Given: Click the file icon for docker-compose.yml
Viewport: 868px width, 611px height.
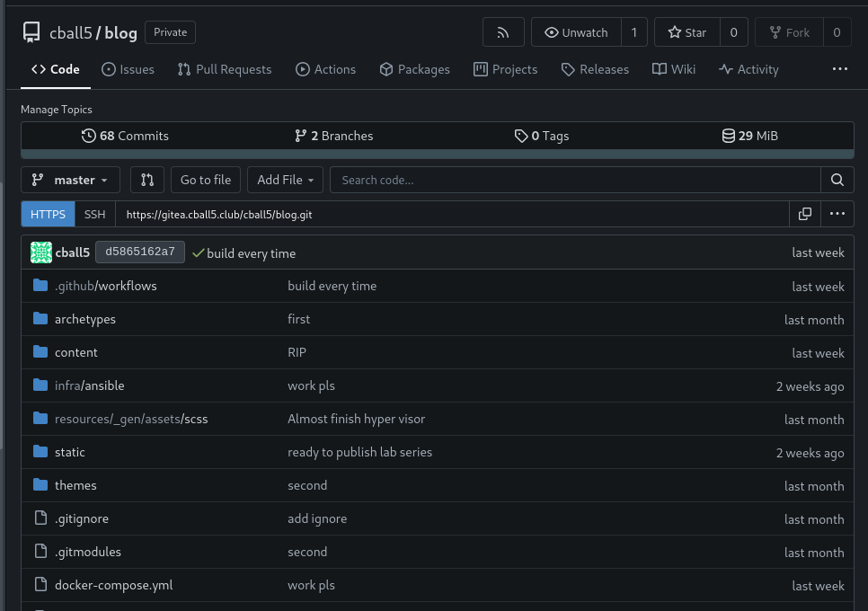Looking at the screenshot, I should pos(40,584).
